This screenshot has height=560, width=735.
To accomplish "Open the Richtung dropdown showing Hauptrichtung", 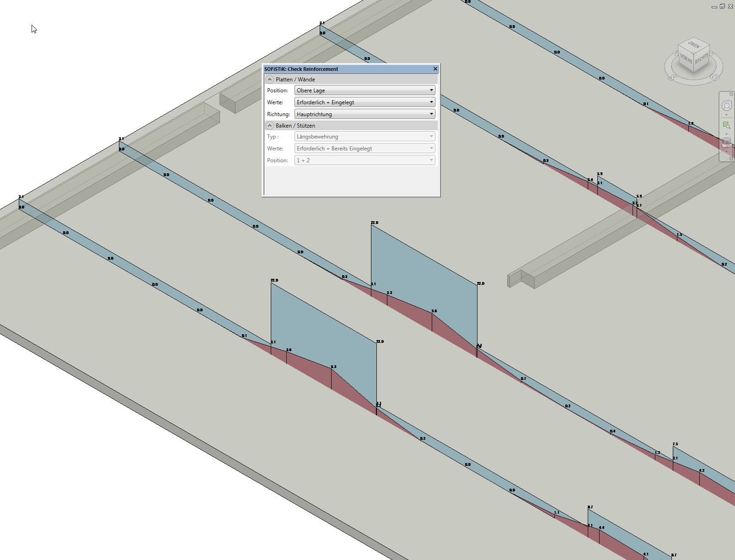I will tap(365, 114).
